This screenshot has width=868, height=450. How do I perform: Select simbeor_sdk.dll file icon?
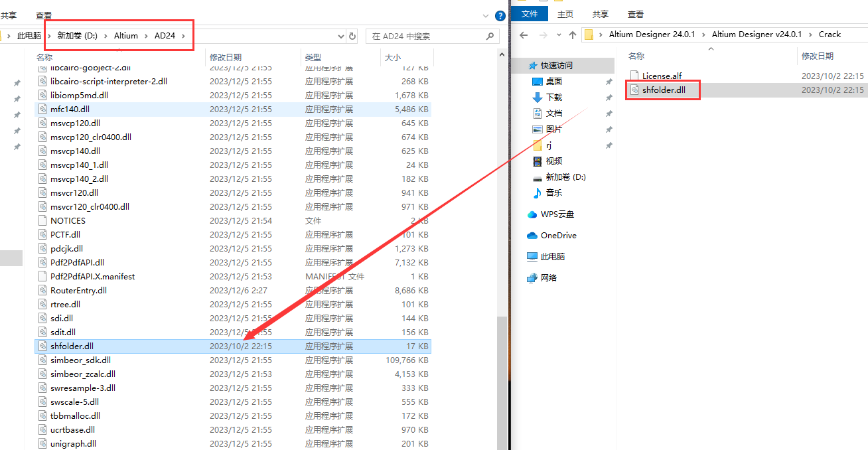click(x=42, y=360)
